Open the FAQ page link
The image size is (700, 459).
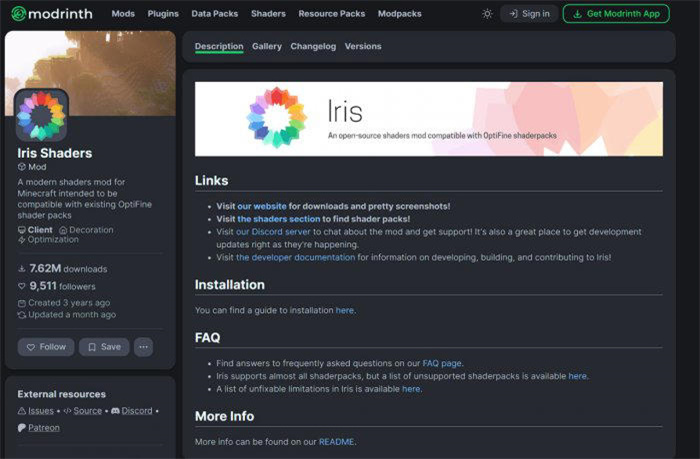pyautogui.click(x=442, y=363)
